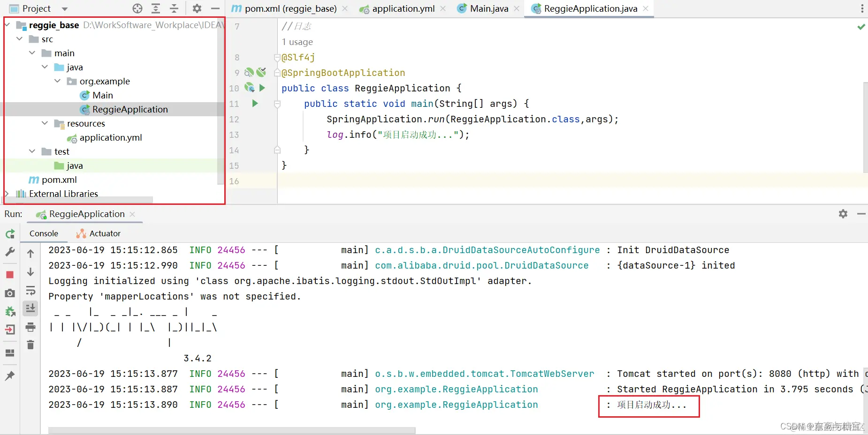868x435 pixels.
Task: Clear console with trash icon
Action: [x=30, y=345]
